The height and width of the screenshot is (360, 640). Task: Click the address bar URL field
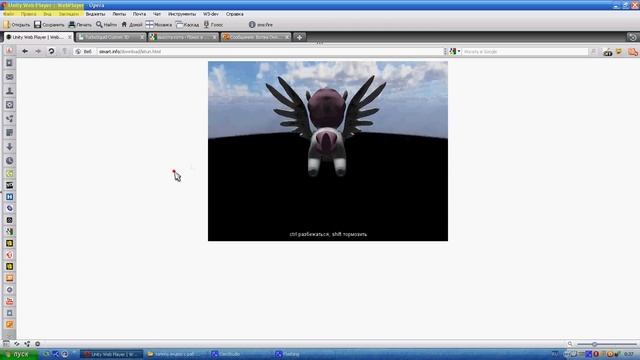[x=270, y=51]
